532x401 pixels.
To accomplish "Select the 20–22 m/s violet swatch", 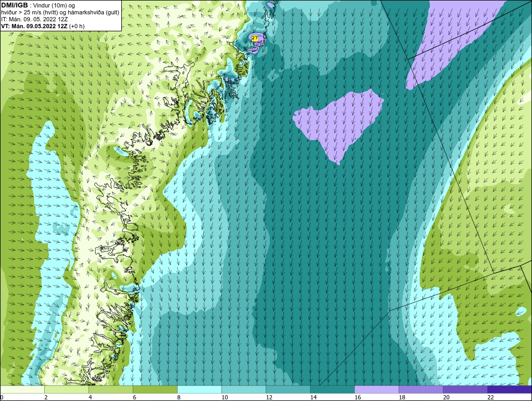I will (x=465, y=389).
